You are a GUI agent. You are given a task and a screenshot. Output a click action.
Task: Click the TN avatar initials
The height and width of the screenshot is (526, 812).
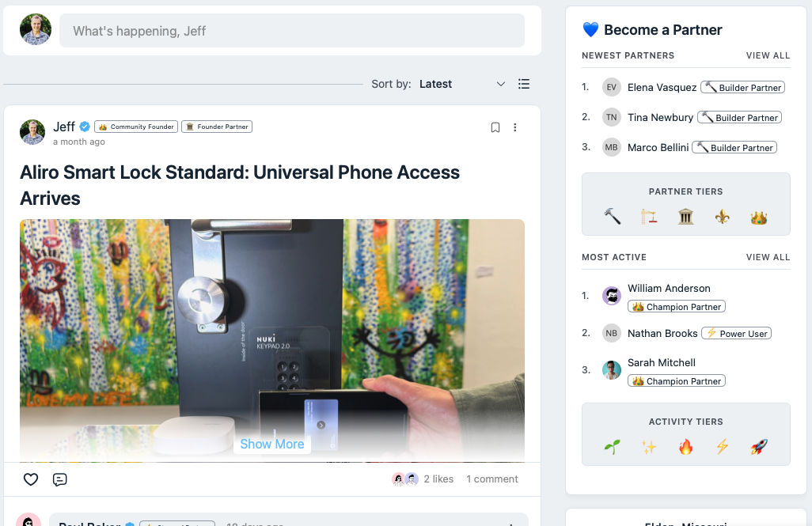pyautogui.click(x=612, y=117)
